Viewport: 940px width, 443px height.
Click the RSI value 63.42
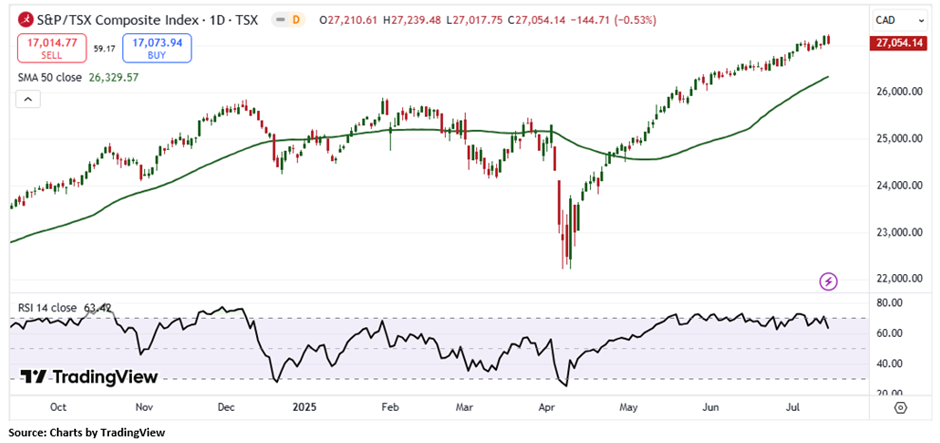(x=97, y=308)
